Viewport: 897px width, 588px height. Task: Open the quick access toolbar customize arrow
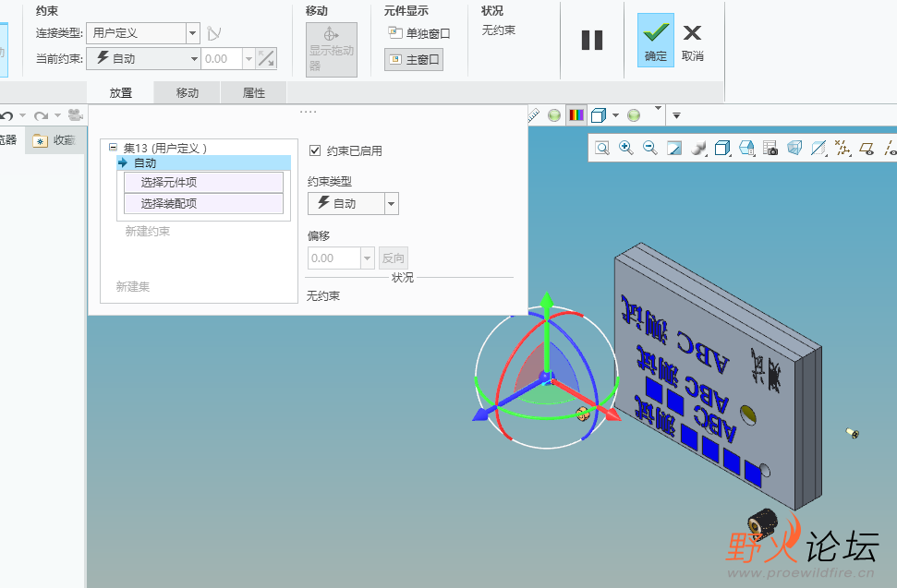[x=676, y=116]
